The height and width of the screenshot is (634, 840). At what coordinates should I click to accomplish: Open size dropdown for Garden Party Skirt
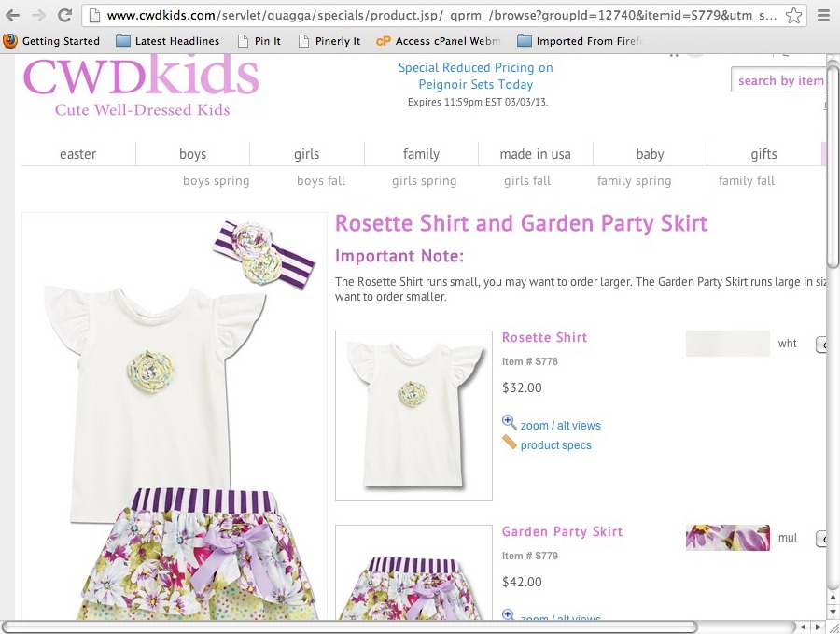pyautogui.click(x=820, y=539)
